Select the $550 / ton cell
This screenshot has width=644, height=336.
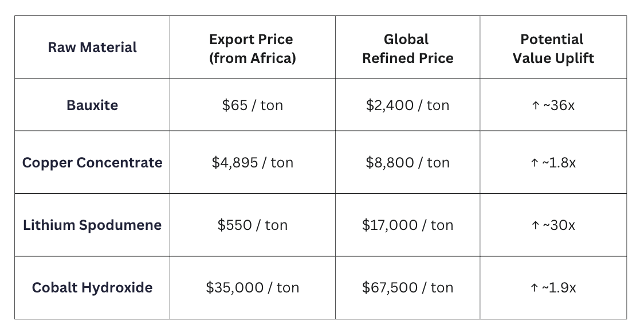[x=252, y=225]
